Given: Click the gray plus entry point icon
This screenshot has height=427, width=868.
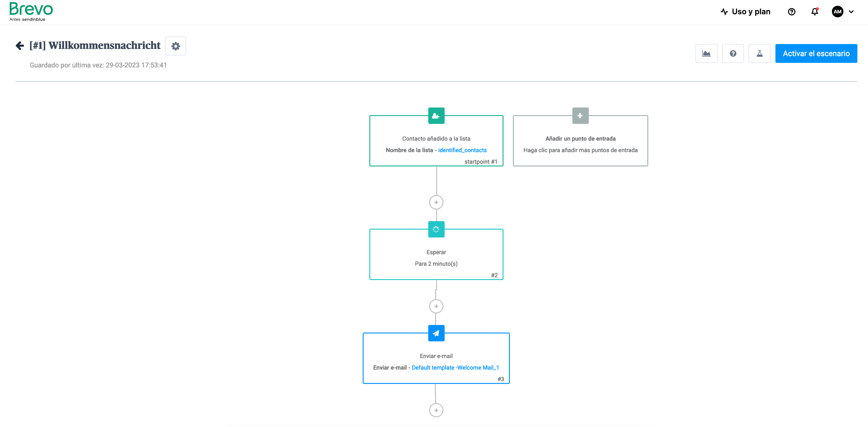Looking at the screenshot, I should click(x=580, y=116).
